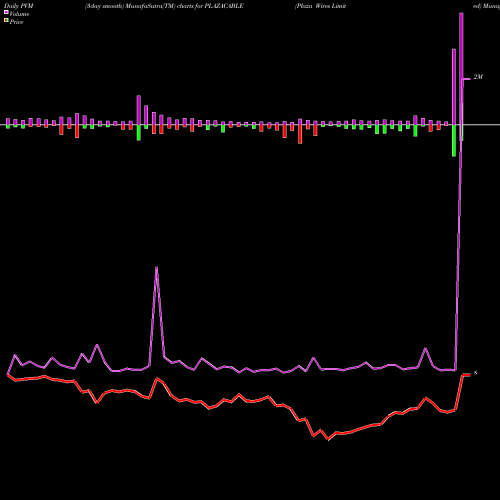Screen dimensions: 500x500
Task: Select the Volume legend label
Action: (19, 14)
